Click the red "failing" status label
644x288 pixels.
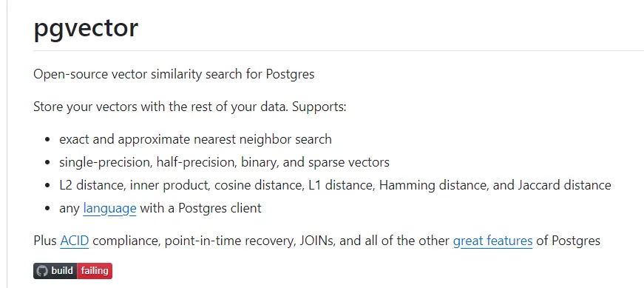[95, 271]
